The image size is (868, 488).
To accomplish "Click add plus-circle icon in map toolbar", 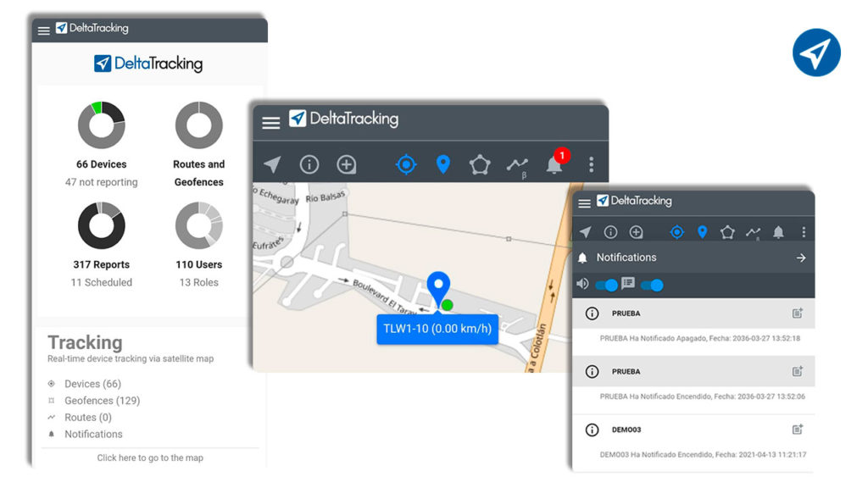I will pos(347,164).
